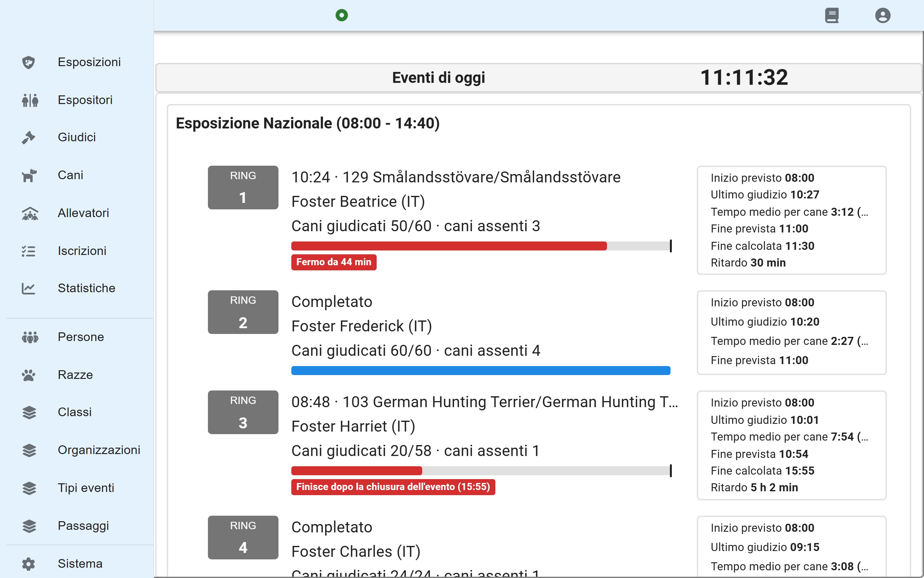Click the Ring 2 badge
The height and width of the screenshot is (578, 924).
point(243,312)
